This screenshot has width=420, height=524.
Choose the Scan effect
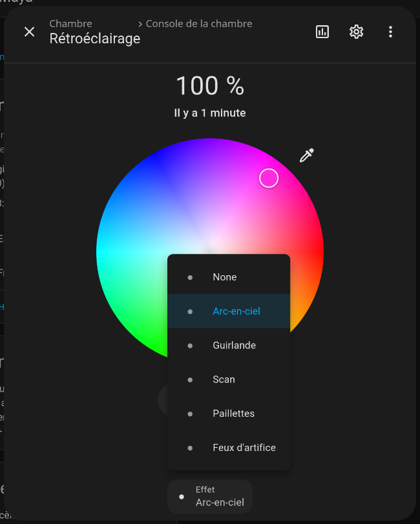(x=229, y=379)
